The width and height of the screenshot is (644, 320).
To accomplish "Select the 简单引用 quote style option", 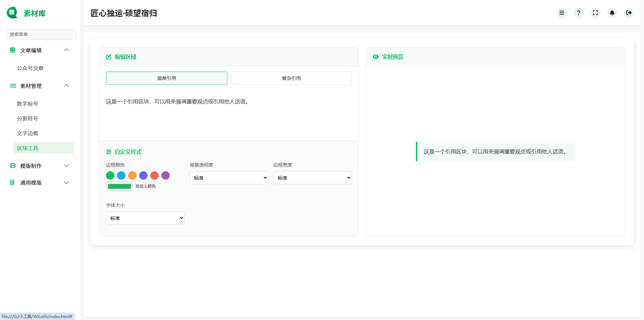I will pyautogui.click(x=166, y=78).
